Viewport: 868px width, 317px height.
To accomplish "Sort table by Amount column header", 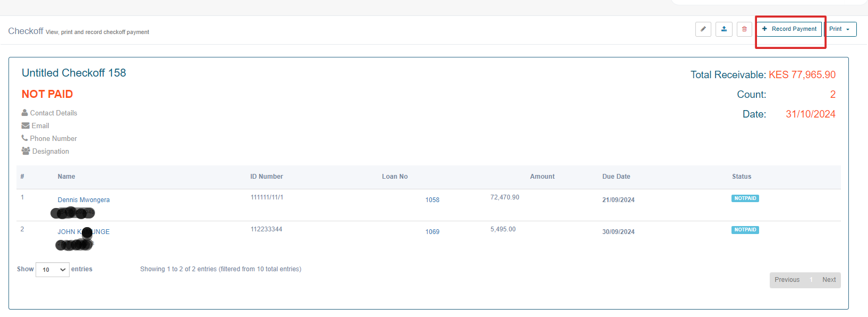I will tap(542, 177).
